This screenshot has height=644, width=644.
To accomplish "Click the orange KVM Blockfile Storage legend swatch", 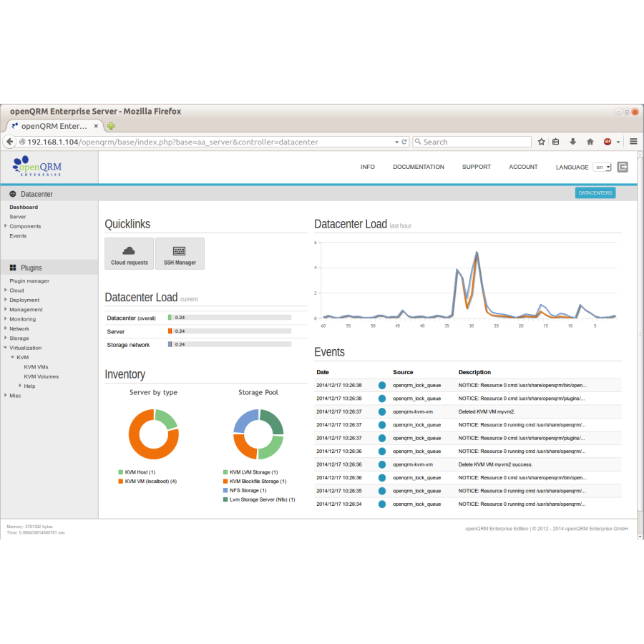I will (225, 482).
